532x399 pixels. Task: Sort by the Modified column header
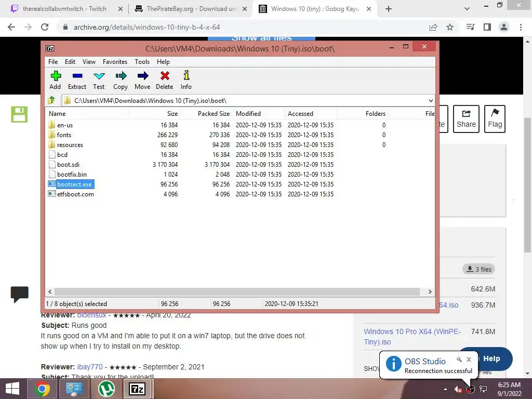coord(259,114)
